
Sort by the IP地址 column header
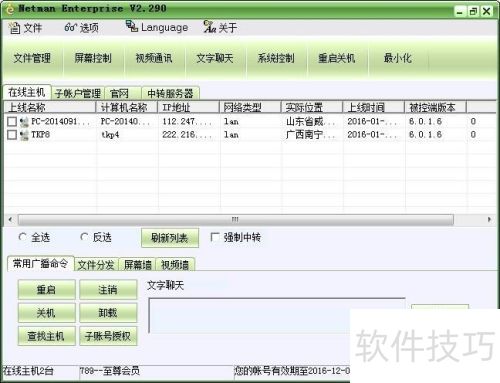pos(188,107)
